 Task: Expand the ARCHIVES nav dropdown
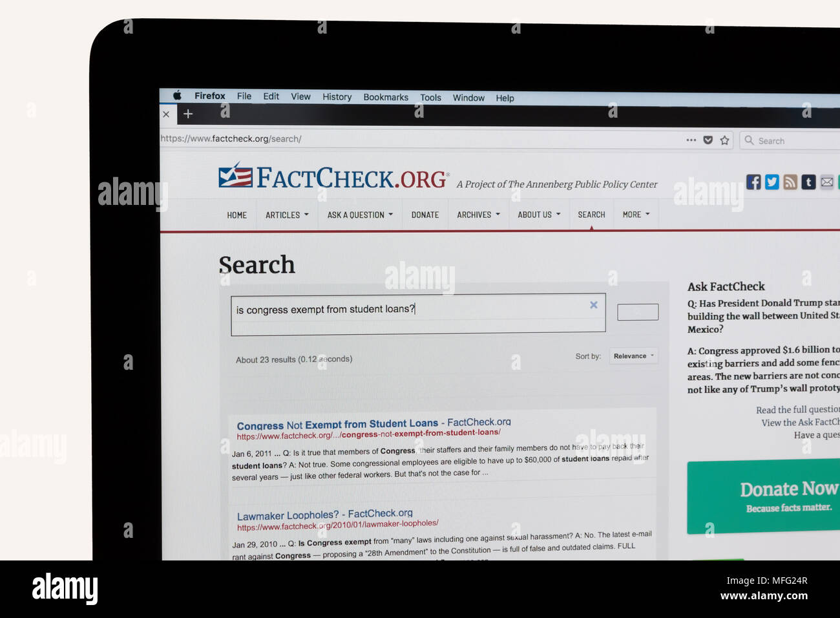478,215
